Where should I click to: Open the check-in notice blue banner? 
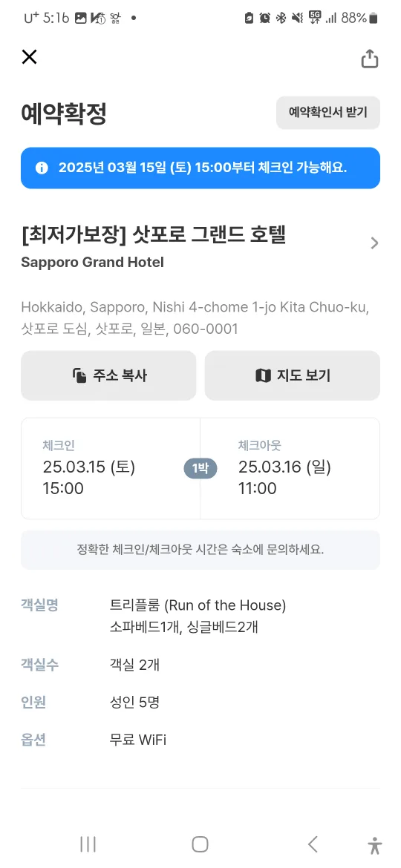[x=200, y=168]
